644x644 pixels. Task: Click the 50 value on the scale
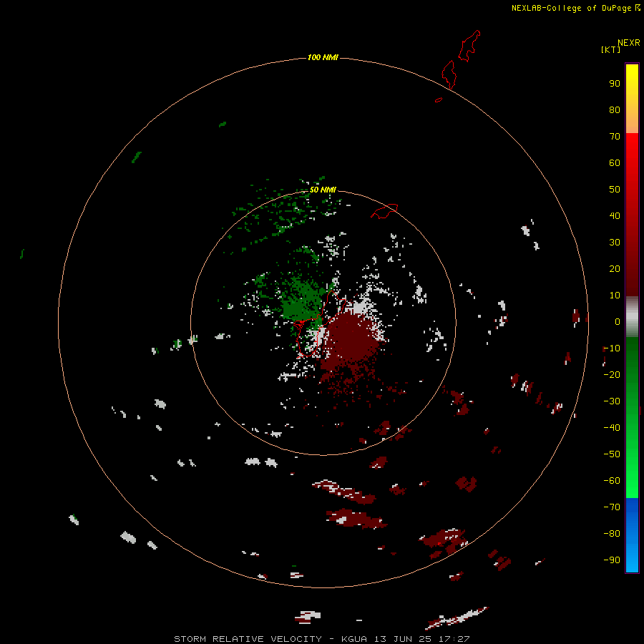coord(615,190)
